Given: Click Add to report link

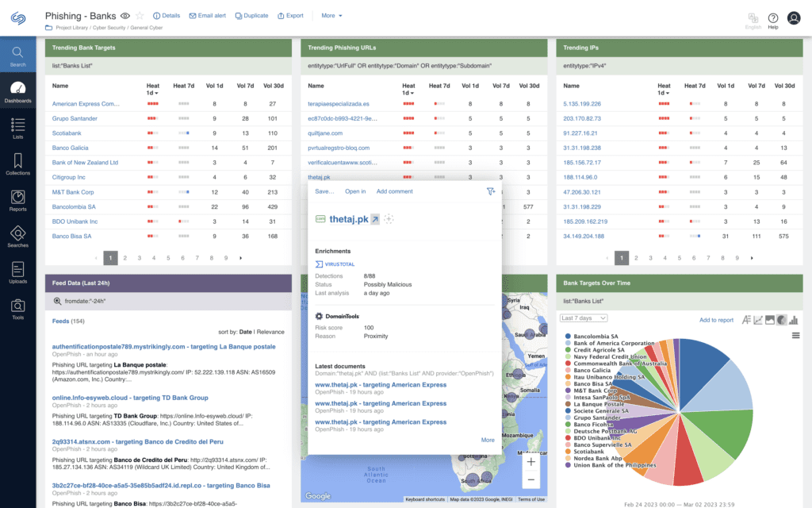Looking at the screenshot, I should point(716,321).
